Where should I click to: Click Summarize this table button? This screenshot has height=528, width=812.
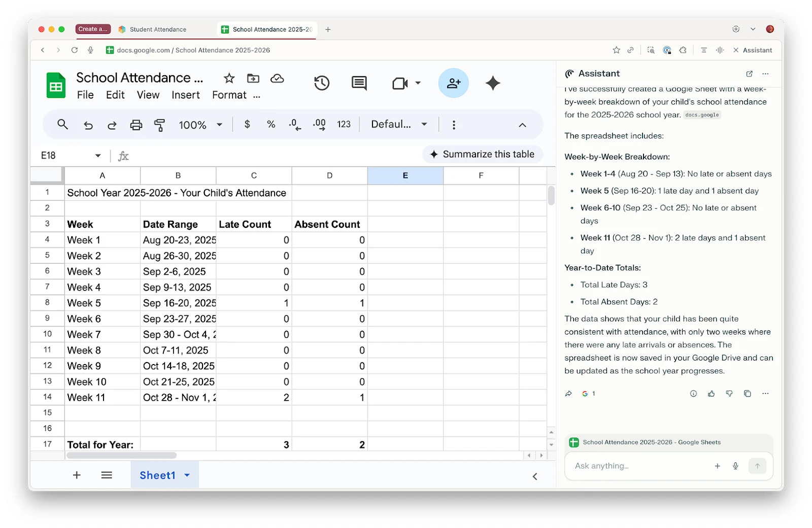tap(483, 154)
